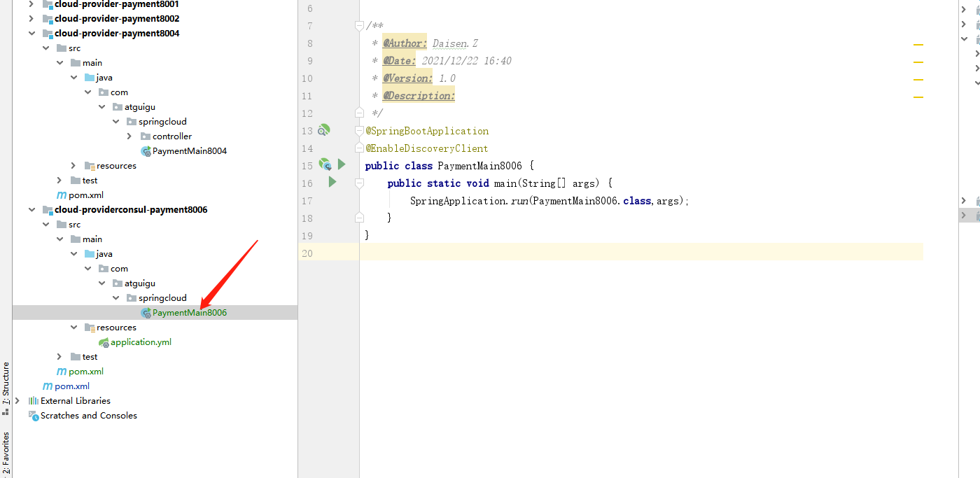Select controller package folder icon
Screen dimensions: 980x478
pos(146,136)
